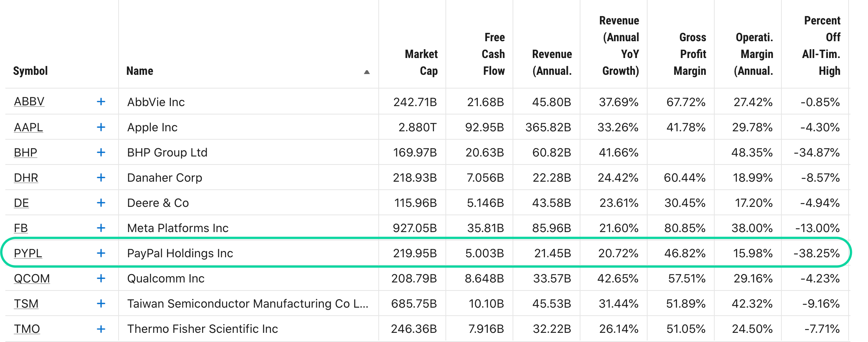This screenshot has height=342, width=868.
Task: Click the -34.87% off high cell
Action: (x=817, y=152)
